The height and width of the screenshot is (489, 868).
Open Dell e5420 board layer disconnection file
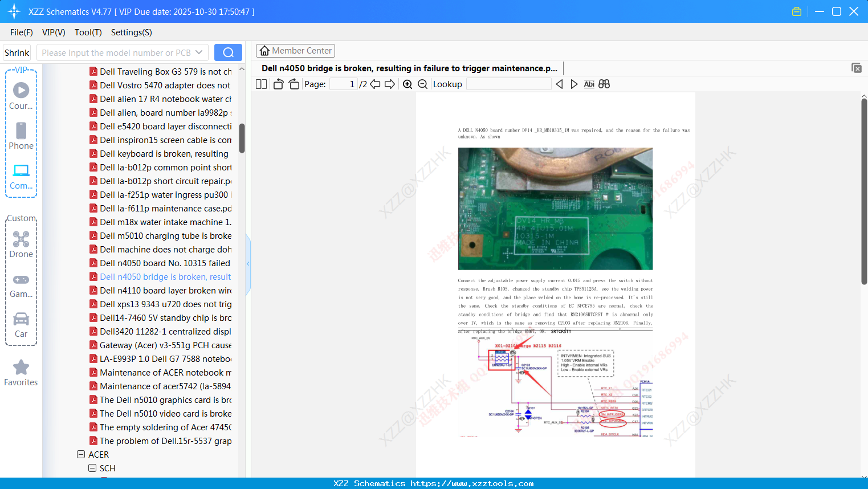click(x=161, y=127)
